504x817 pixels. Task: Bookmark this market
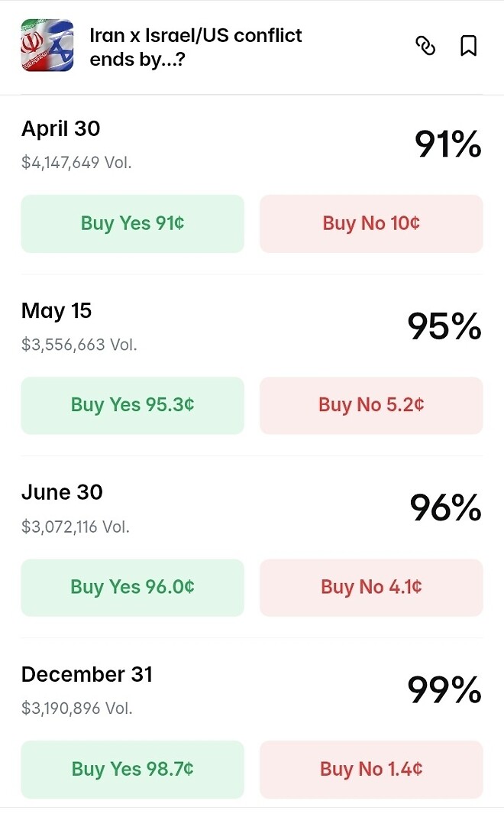point(469,46)
